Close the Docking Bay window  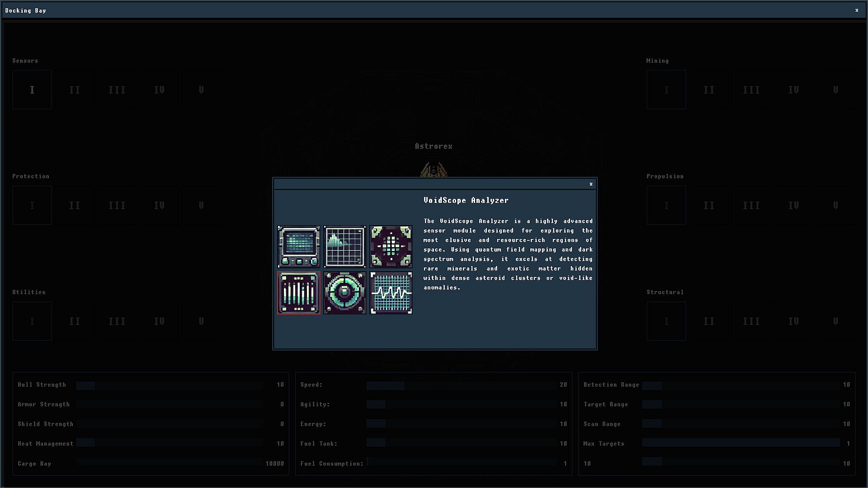pyautogui.click(x=856, y=10)
